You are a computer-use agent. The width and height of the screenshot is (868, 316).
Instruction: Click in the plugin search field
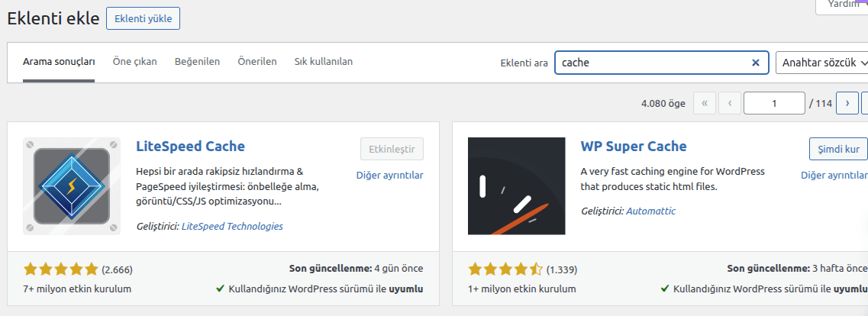tap(653, 63)
